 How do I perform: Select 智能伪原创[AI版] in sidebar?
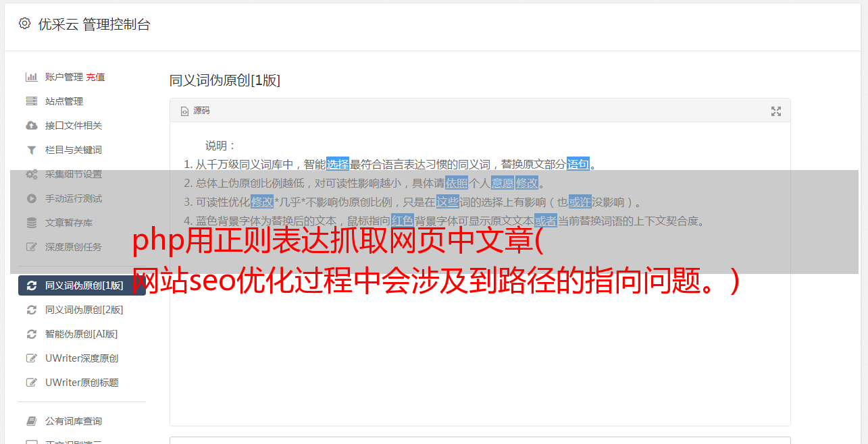pyautogui.click(x=82, y=334)
